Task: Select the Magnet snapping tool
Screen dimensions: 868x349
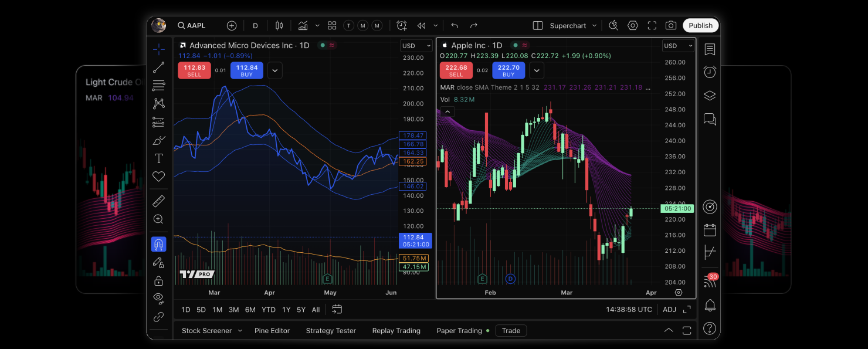Action: click(158, 243)
